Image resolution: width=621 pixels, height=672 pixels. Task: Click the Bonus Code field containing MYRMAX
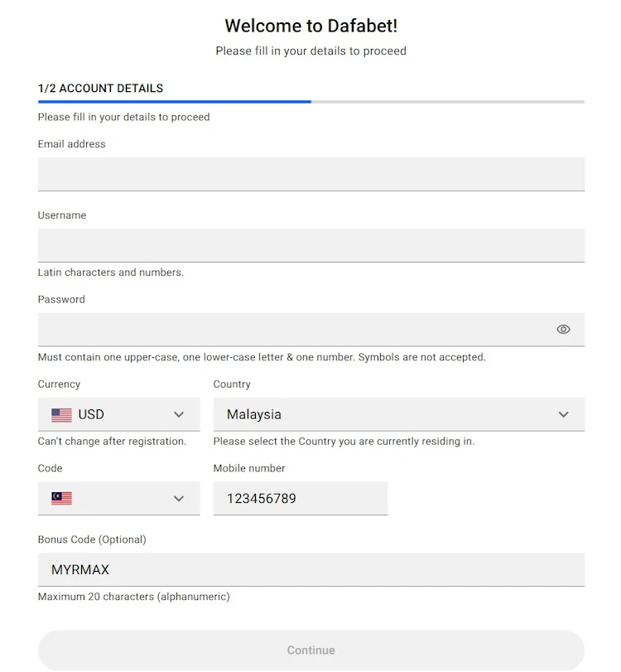pos(310,569)
